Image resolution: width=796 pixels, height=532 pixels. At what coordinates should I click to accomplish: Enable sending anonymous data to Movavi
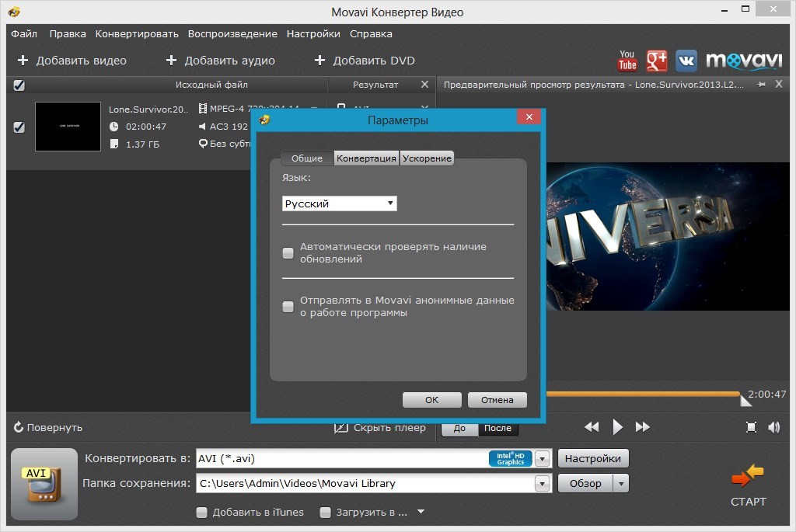pos(288,306)
